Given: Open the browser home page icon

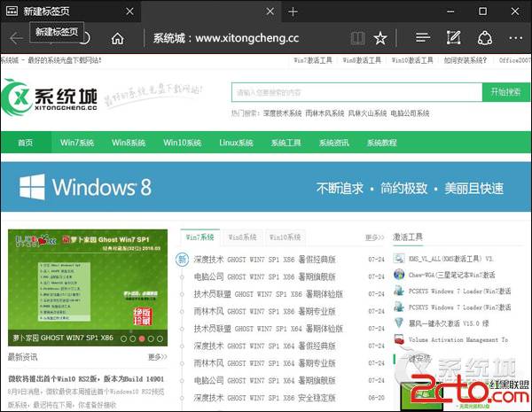Looking at the screenshot, I should pyautogui.click(x=118, y=38).
